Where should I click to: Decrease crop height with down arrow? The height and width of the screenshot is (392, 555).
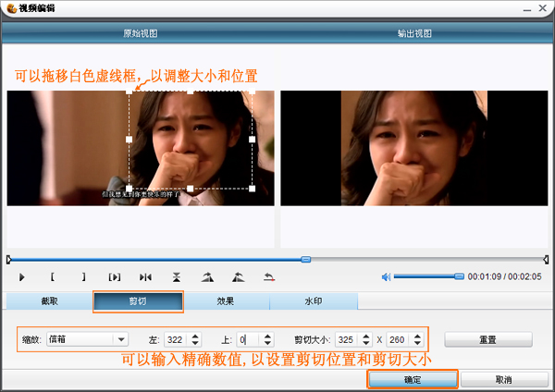pos(418,343)
